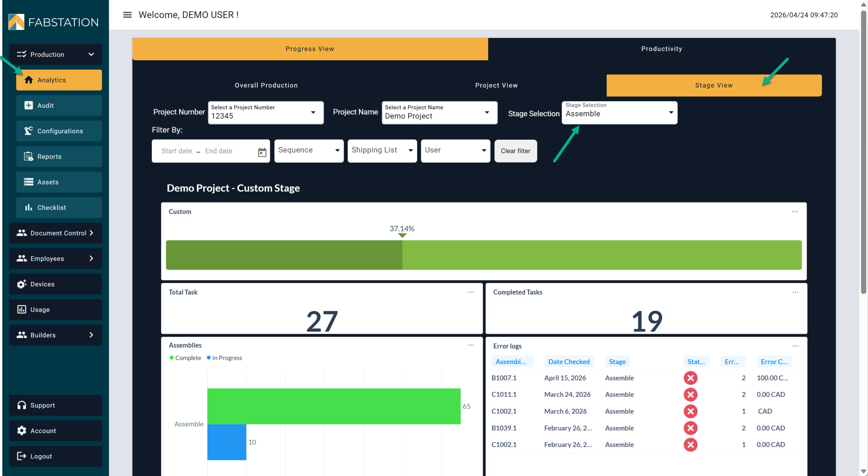868x476 pixels.
Task: Expand the Shipping List dropdown
Action: click(x=382, y=151)
